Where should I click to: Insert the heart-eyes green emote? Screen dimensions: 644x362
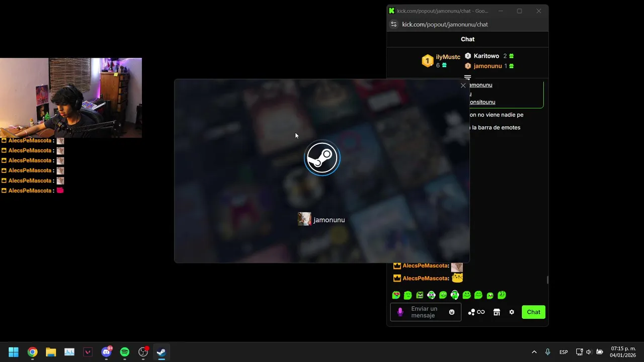[396, 295]
